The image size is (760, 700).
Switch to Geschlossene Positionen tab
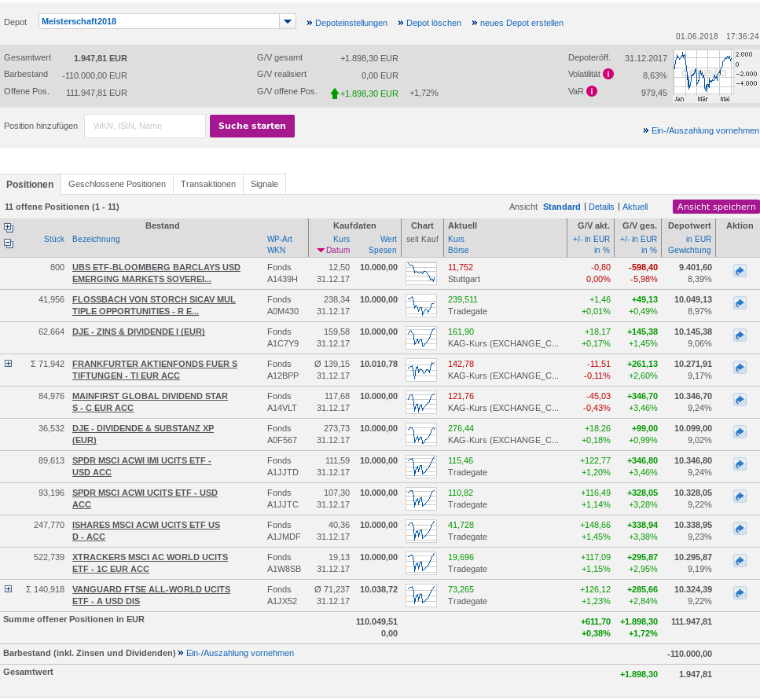coord(116,184)
